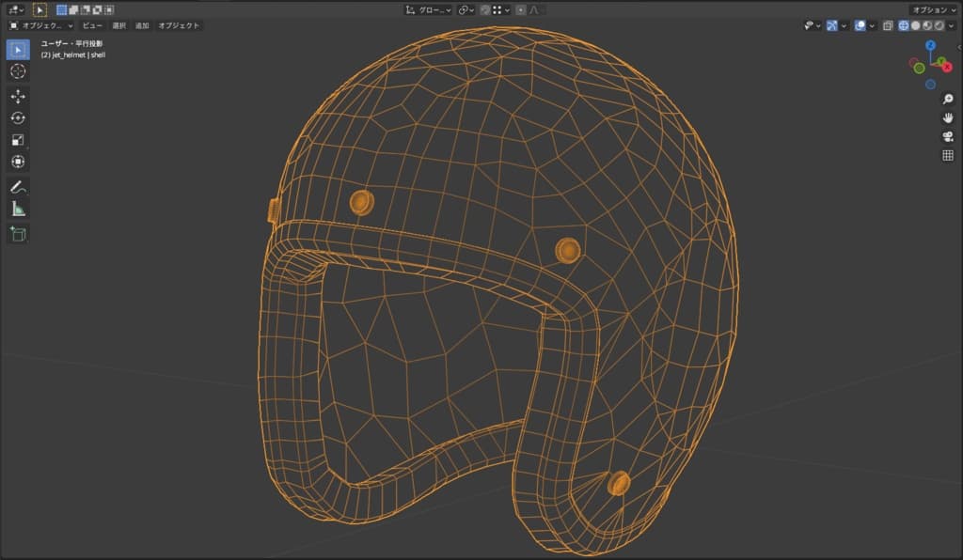The height and width of the screenshot is (560, 963).
Task: Switch perspective/orthographic with grid icon
Action: [948, 155]
